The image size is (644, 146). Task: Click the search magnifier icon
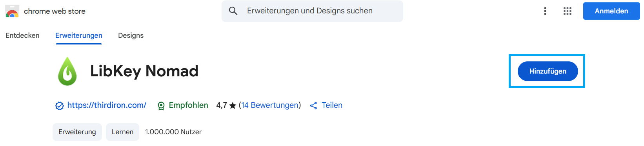coord(233,11)
